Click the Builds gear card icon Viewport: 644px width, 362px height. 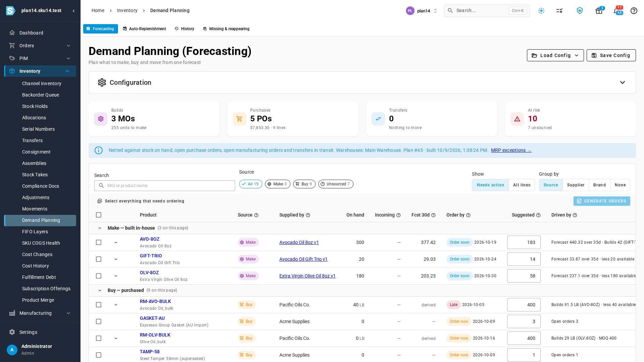101,119
